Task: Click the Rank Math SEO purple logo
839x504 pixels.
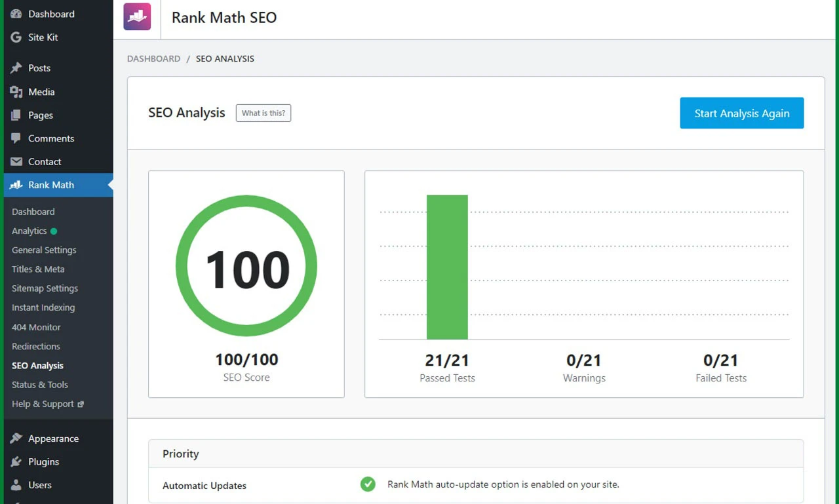Action: tap(137, 17)
